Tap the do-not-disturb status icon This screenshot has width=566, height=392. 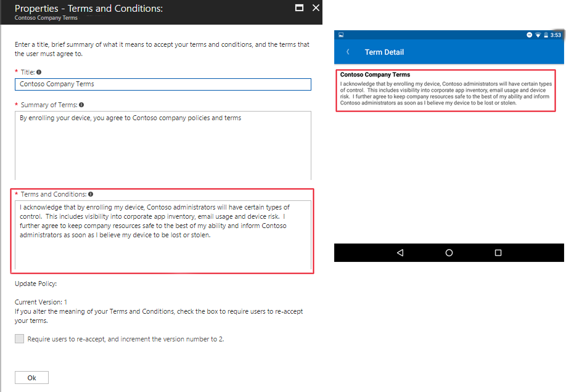click(x=529, y=35)
